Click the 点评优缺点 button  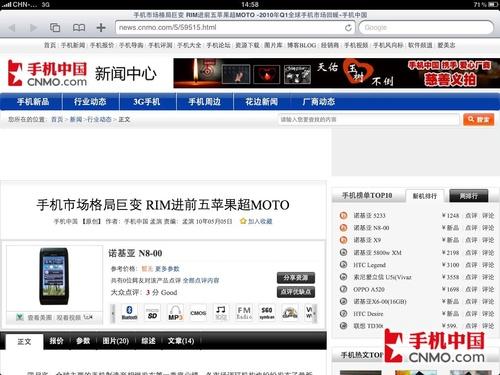tap(296, 292)
